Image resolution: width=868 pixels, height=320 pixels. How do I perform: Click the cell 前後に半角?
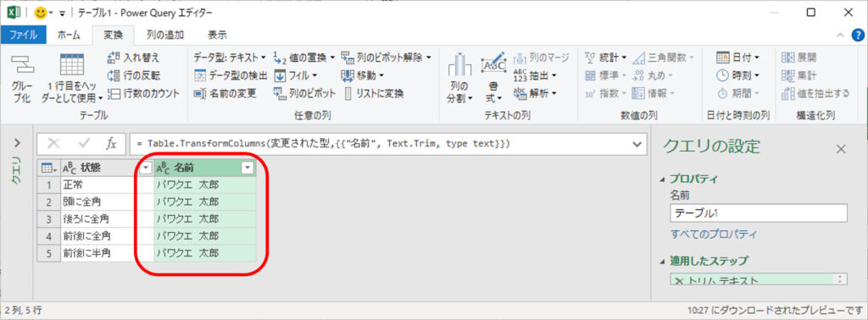(108, 253)
